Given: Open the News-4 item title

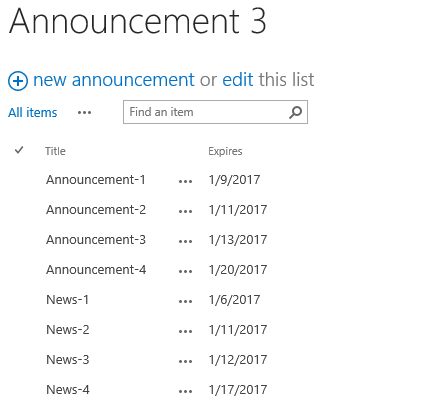Looking at the screenshot, I should coord(68,390).
